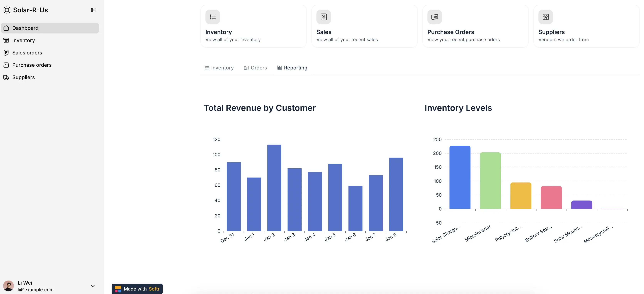644x294 pixels.
Task: Switch to the Orders tab
Action: click(x=255, y=68)
